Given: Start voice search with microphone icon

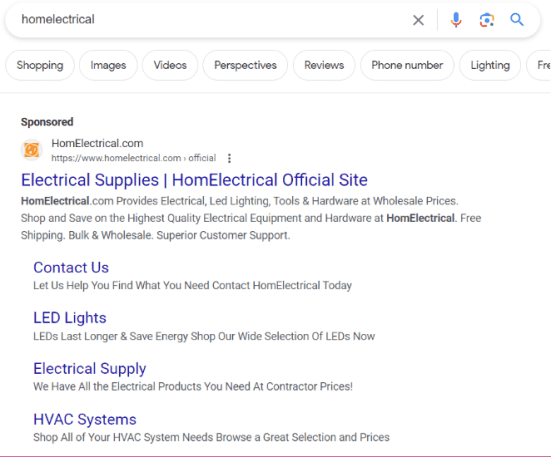Looking at the screenshot, I should pyautogui.click(x=456, y=20).
